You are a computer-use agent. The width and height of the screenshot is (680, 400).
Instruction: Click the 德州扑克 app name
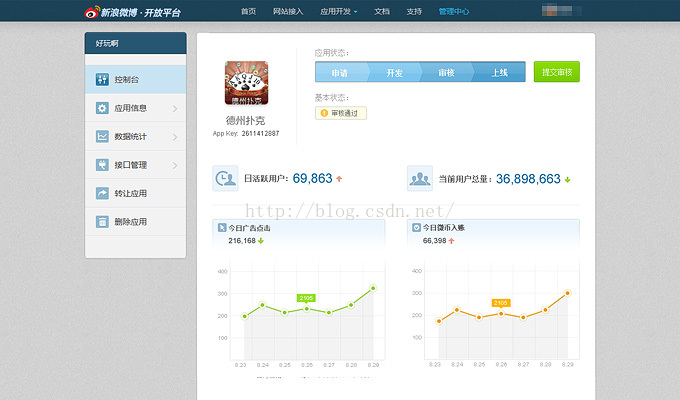click(245, 120)
